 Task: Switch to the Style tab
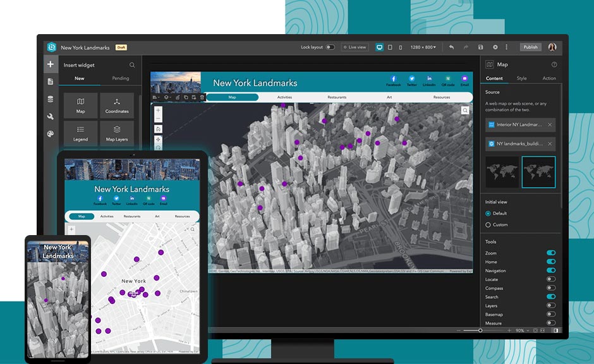point(521,78)
